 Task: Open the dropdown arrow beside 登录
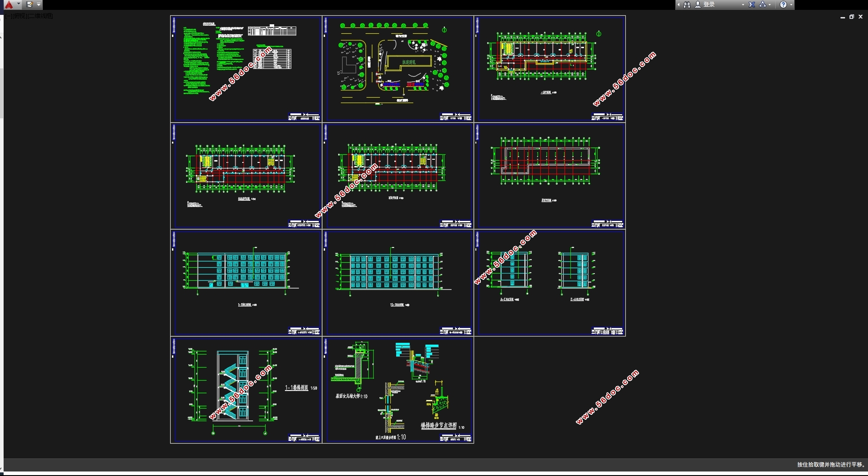pyautogui.click(x=743, y=4)
